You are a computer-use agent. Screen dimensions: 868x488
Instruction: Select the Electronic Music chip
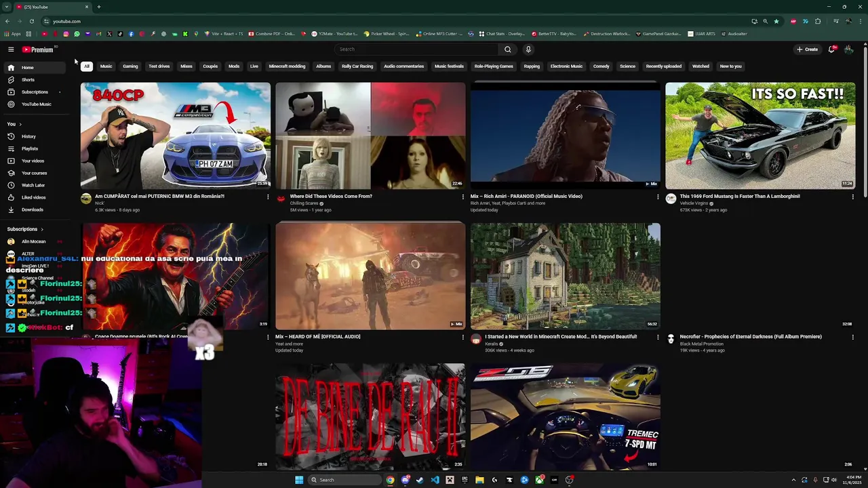[566, 66]
